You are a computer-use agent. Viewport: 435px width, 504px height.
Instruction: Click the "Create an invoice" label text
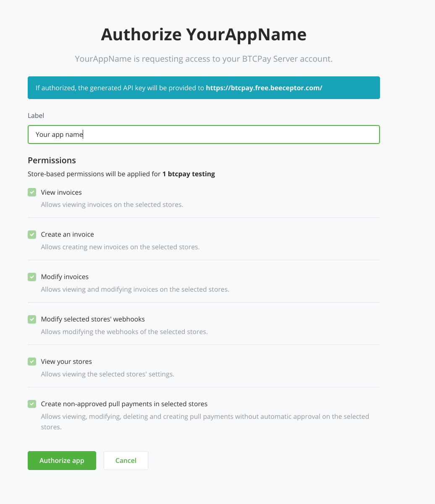coord(67,234)
